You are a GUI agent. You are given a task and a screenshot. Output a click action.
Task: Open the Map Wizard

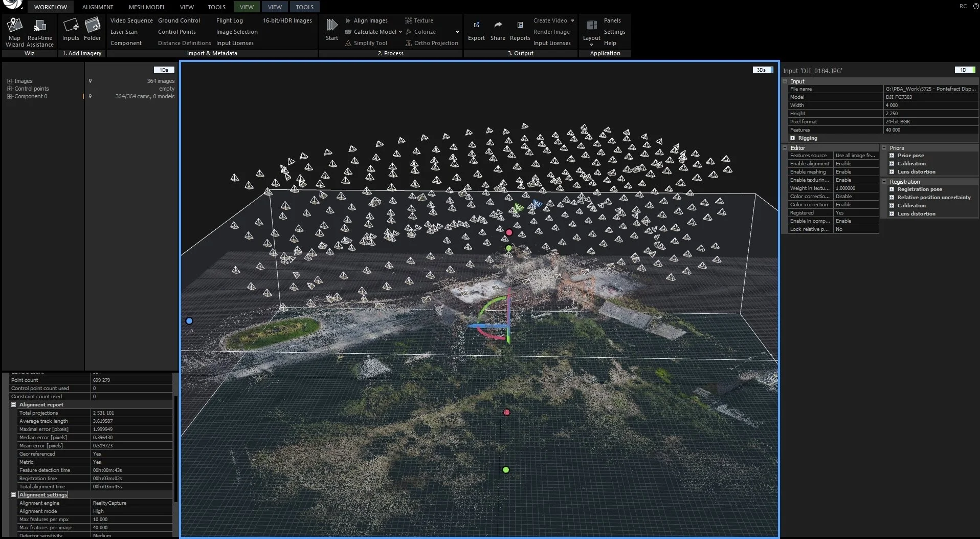14,30
